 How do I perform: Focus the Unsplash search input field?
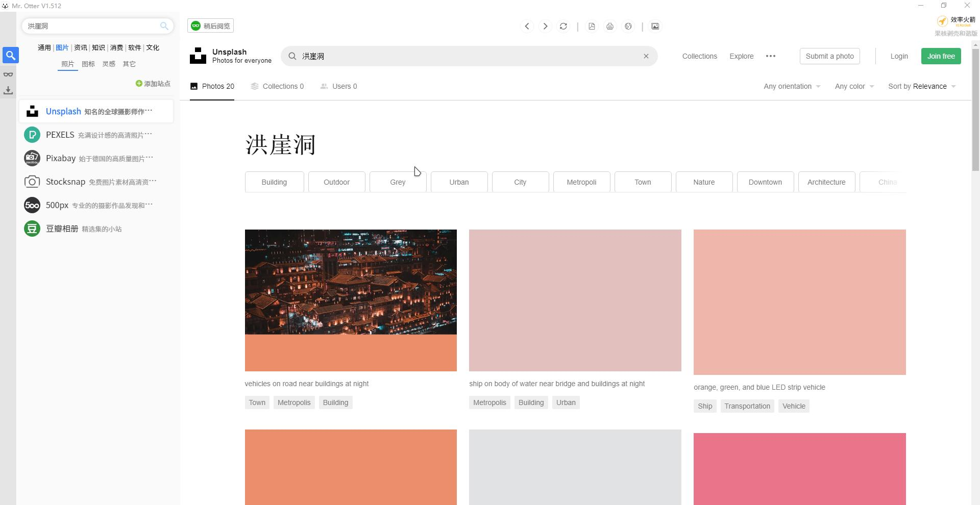click(x=469, y=56)
